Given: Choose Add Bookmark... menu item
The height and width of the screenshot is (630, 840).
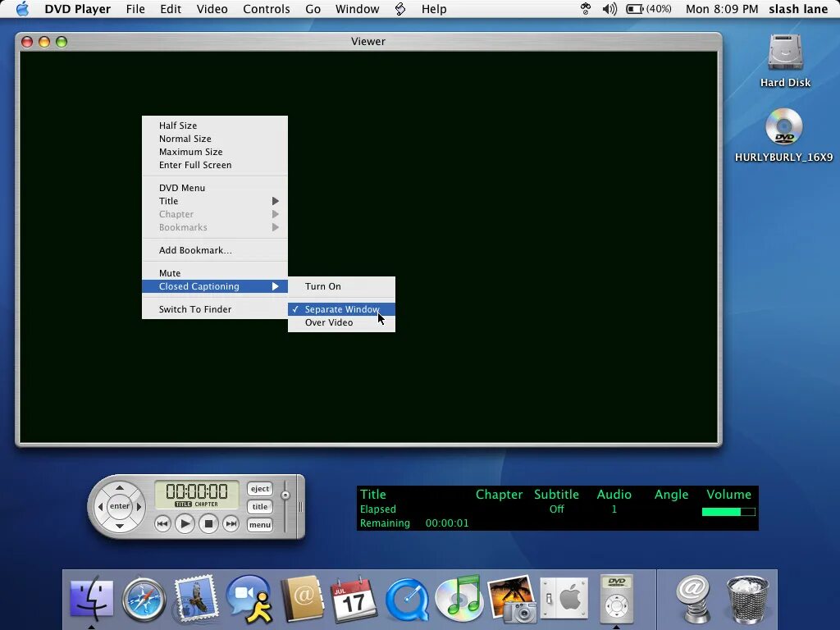Looking at the screenshot, I should 215,250.
